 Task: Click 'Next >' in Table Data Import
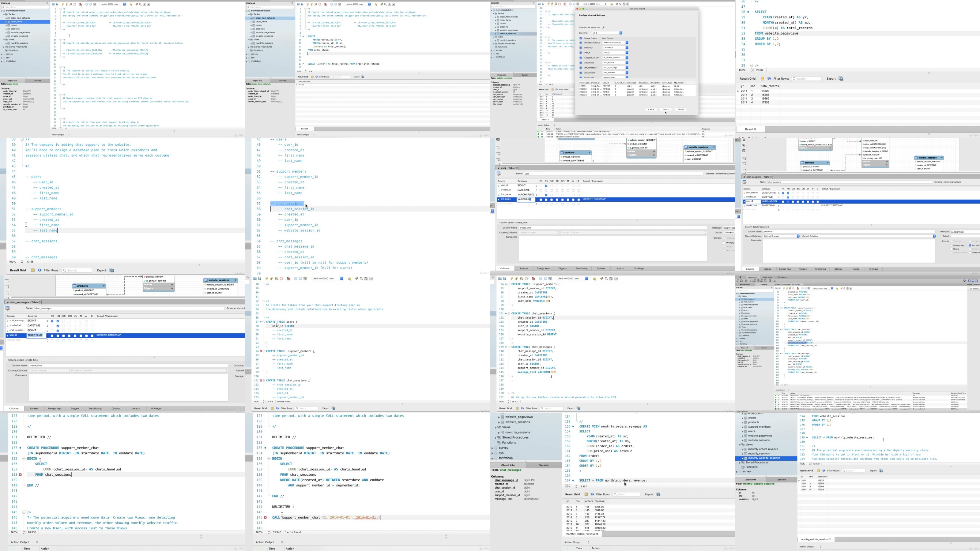[665, 110]
